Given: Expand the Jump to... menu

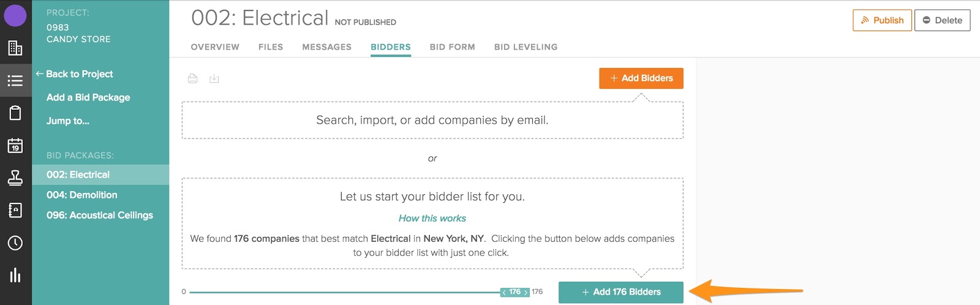Looking at the screenshot, I should point(68,121).
